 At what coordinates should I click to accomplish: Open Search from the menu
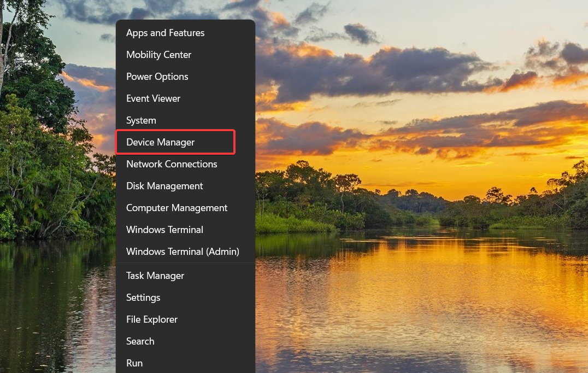pyautogui.click(x=140, y=341)
